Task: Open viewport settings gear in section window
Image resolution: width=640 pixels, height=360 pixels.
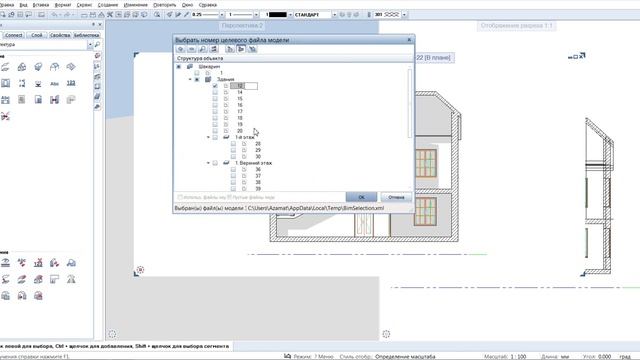Action: [x=386, y=334]
